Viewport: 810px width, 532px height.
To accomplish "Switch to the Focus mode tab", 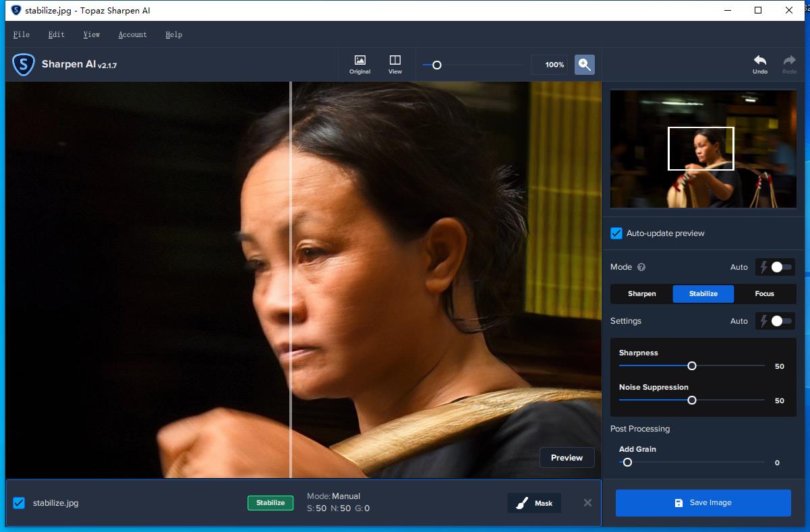I will [764, 294].
